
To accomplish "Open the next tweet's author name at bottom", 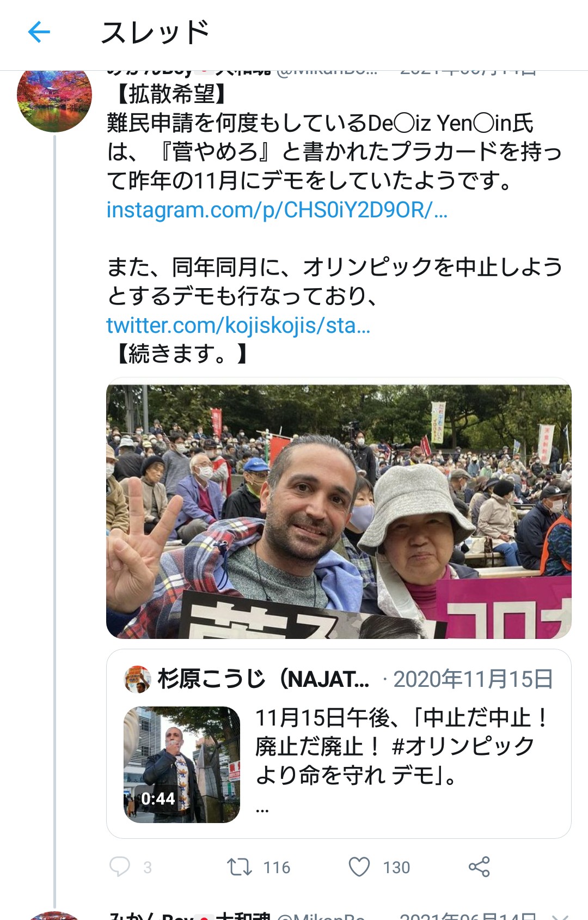I will [x=189, y=916].
